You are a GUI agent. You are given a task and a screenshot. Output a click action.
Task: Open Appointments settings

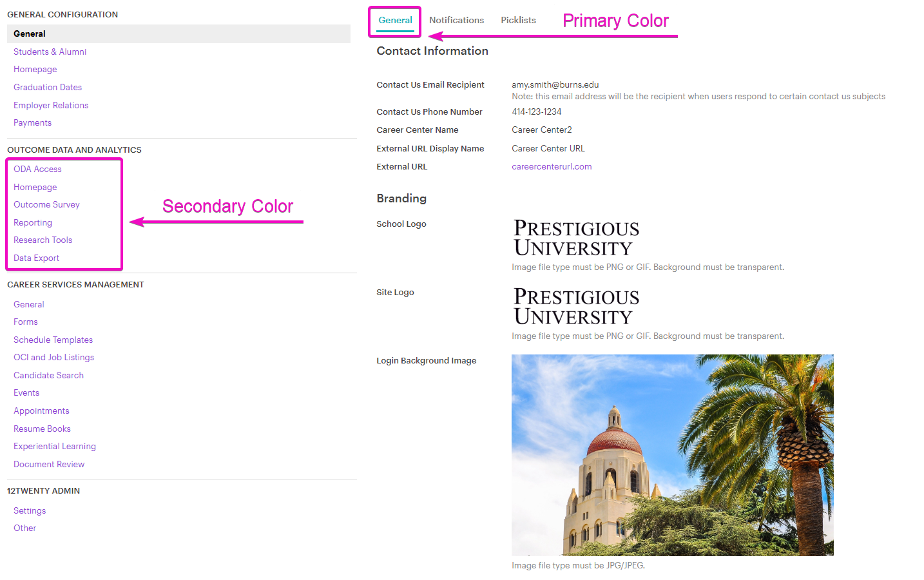click(x=41, y=411)
